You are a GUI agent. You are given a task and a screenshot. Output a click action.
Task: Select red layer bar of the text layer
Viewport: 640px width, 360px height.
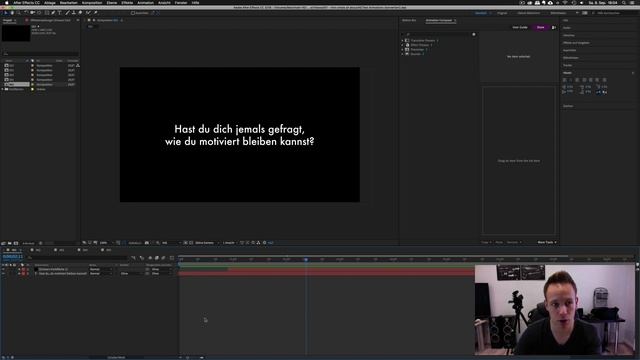[326, 273]
